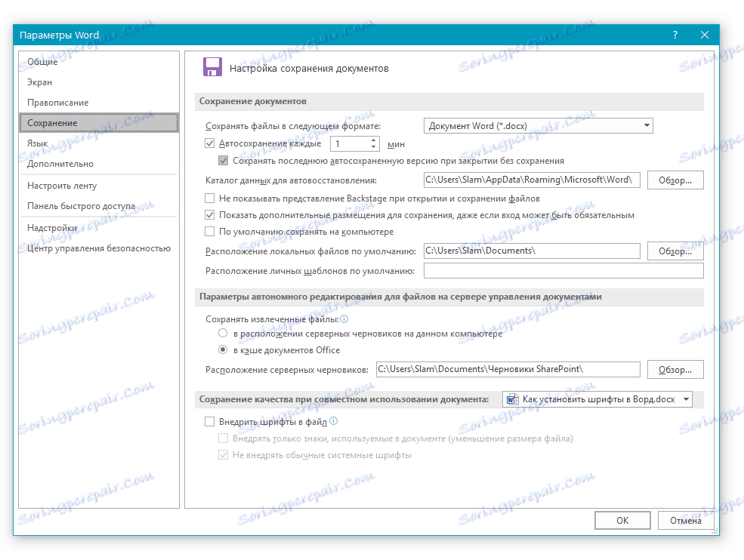Open the Настроить ленту category
The image size is (744, 560).
tap(99, 186)
